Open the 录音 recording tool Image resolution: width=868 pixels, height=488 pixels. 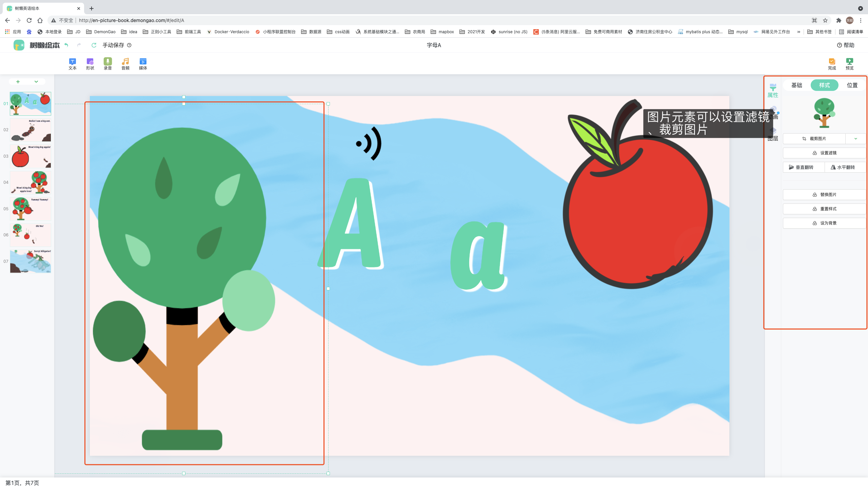pyautogui.click(x=107, y=64)
